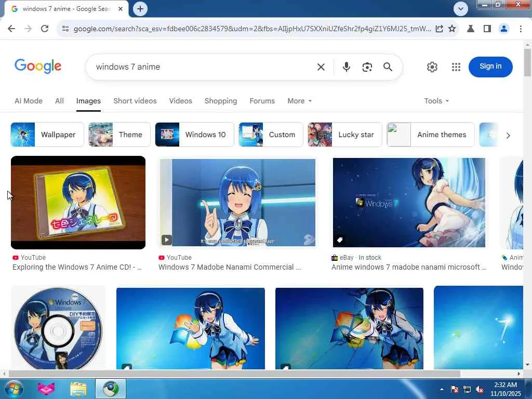Filter by Anime themes chip

[x=431, y=135]
